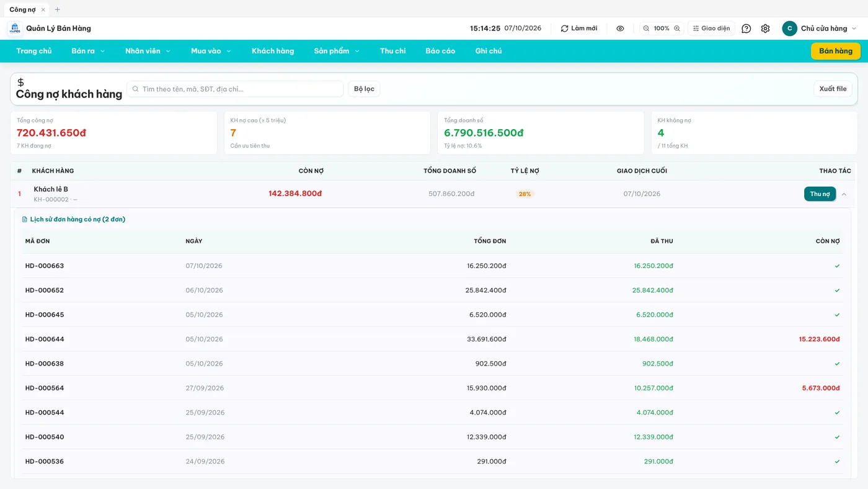Click the app logo beside Quản Lý Bán Hàng
The height and width of the screenshot is (489, 868).
coord(15,29)
